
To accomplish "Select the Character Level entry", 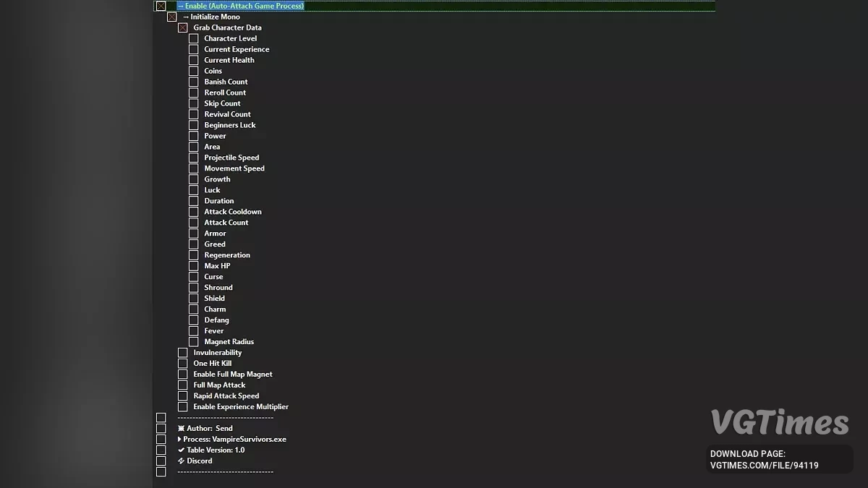I will click(x=230, y=38).
